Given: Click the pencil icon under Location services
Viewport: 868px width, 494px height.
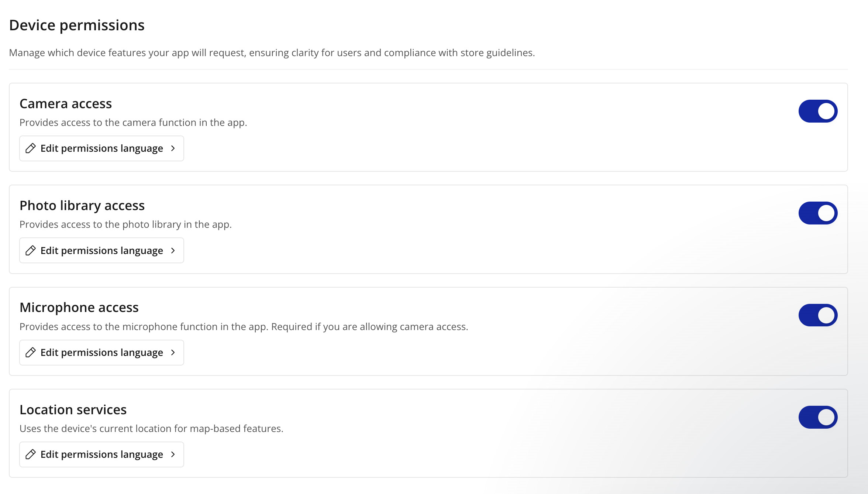Looking at the screenshot, I should coord(31,454).
